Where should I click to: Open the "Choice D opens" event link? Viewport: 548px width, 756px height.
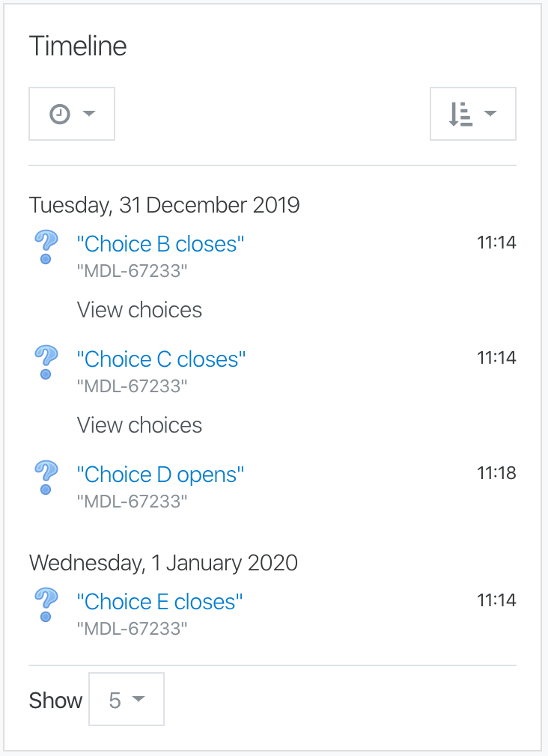coord(161,475)
